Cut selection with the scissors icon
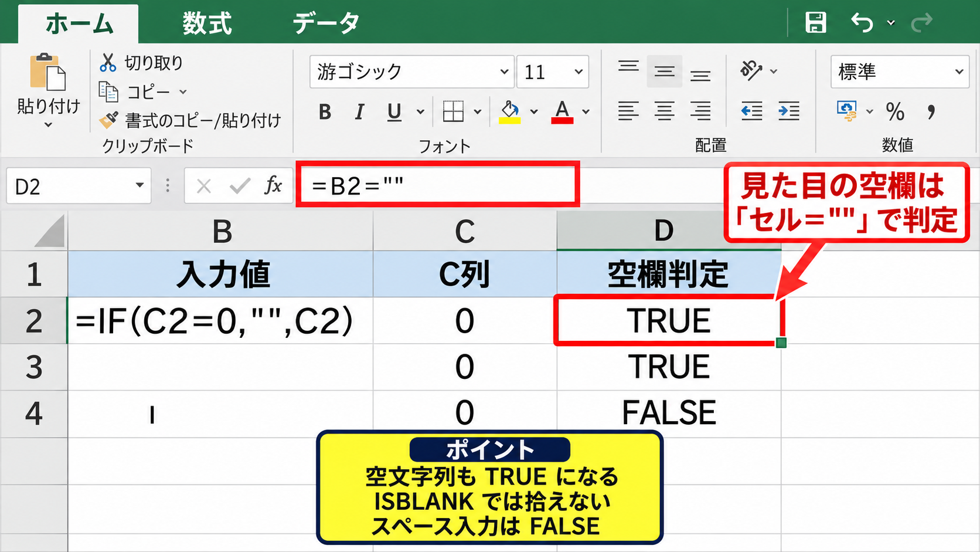980x552 pixels. pos(108,63)
